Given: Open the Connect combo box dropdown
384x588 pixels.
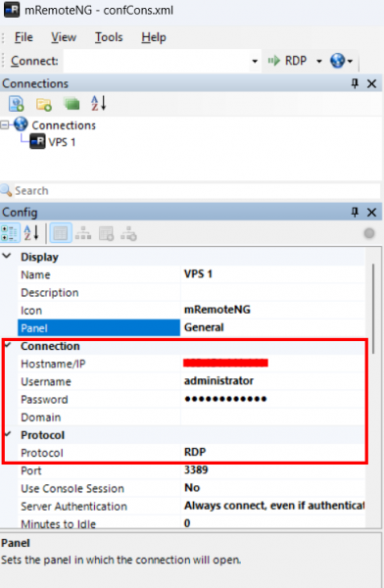Looking at the screenshot, I should click(x=255, y=61).
